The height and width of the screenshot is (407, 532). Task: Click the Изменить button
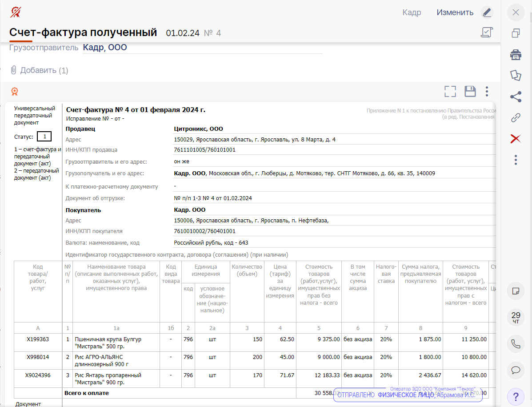point(455,12)
